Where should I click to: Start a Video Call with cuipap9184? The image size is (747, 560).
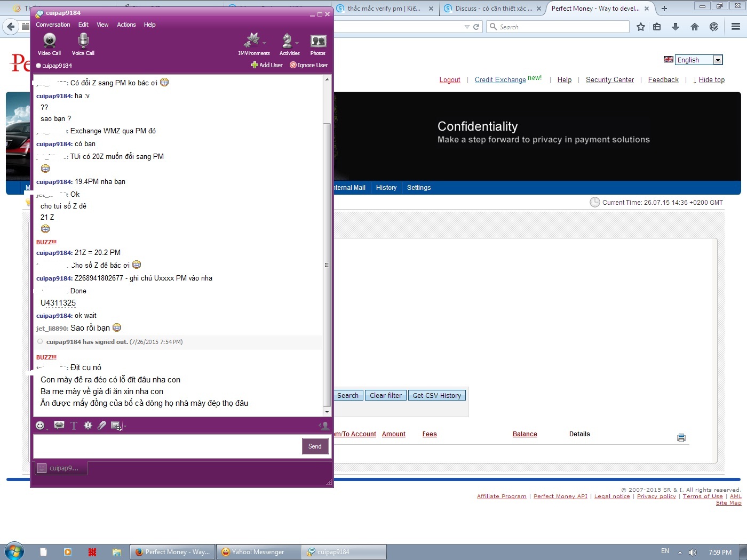[x=49, y=44]
